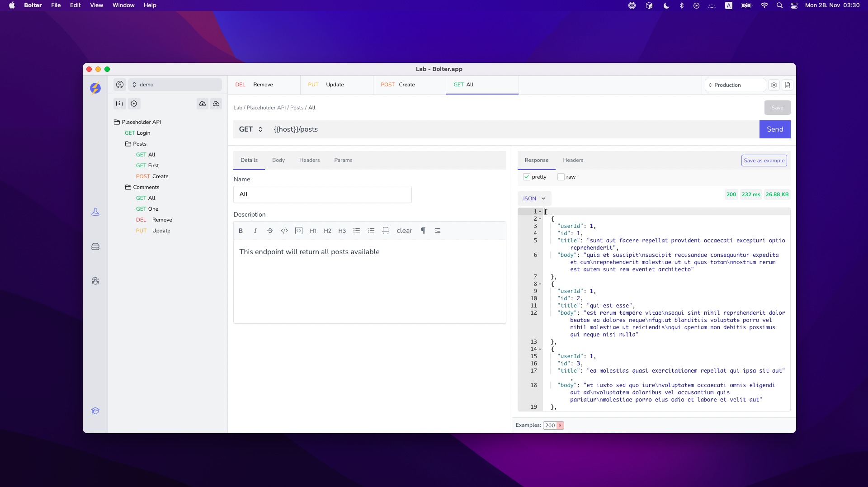Select GET First under Posts

click(147, 165)
